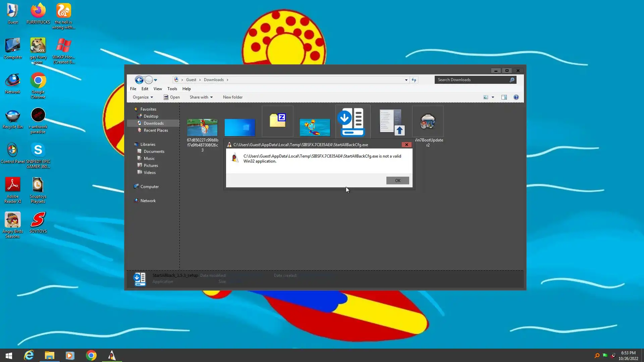Select Documents in the Libraries tree
This screenshot has width=644, height=362.
(x=154, y=152)
